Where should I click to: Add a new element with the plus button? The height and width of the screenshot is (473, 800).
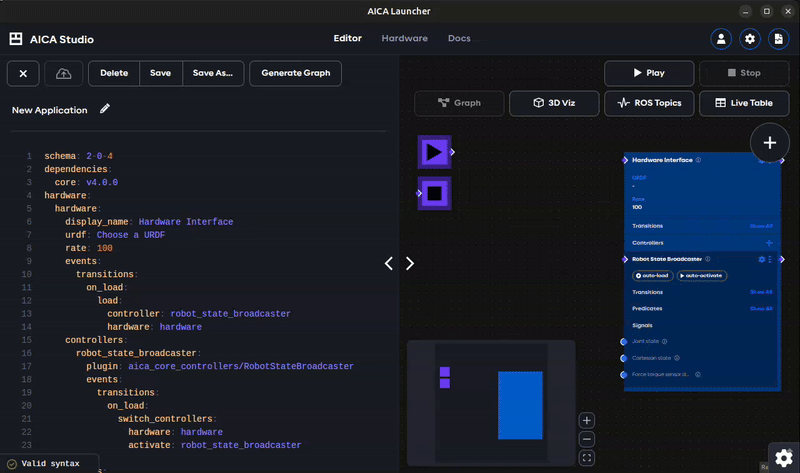click(x=769, y=142)
